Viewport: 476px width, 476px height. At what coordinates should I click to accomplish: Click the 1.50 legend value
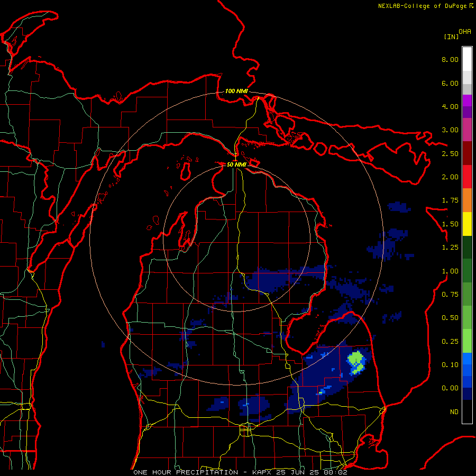click(450, 224)
